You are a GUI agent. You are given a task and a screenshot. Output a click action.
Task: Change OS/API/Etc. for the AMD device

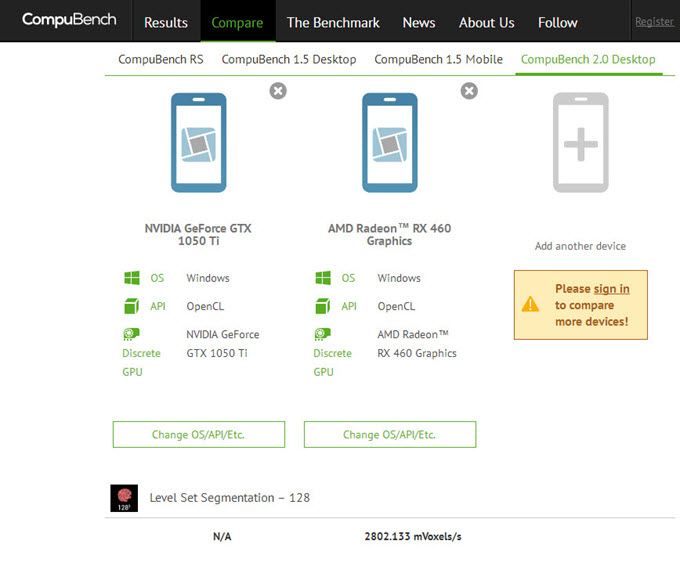[x=390, y=434]
